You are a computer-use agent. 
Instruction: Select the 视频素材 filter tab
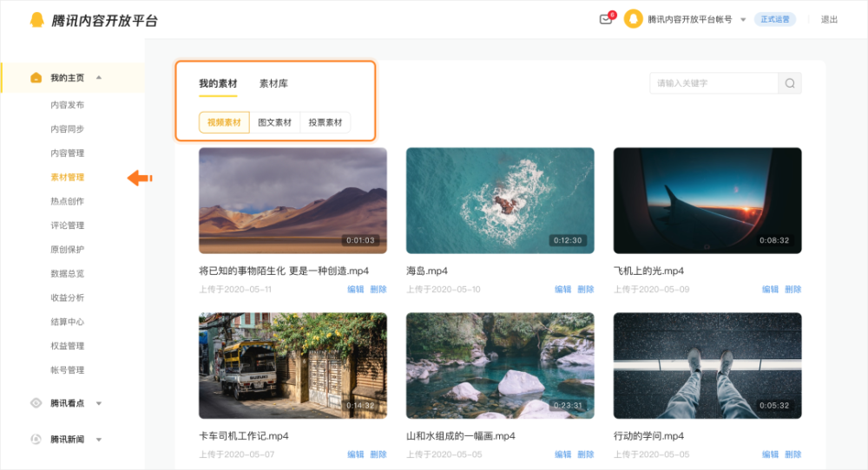coord(224,122)
